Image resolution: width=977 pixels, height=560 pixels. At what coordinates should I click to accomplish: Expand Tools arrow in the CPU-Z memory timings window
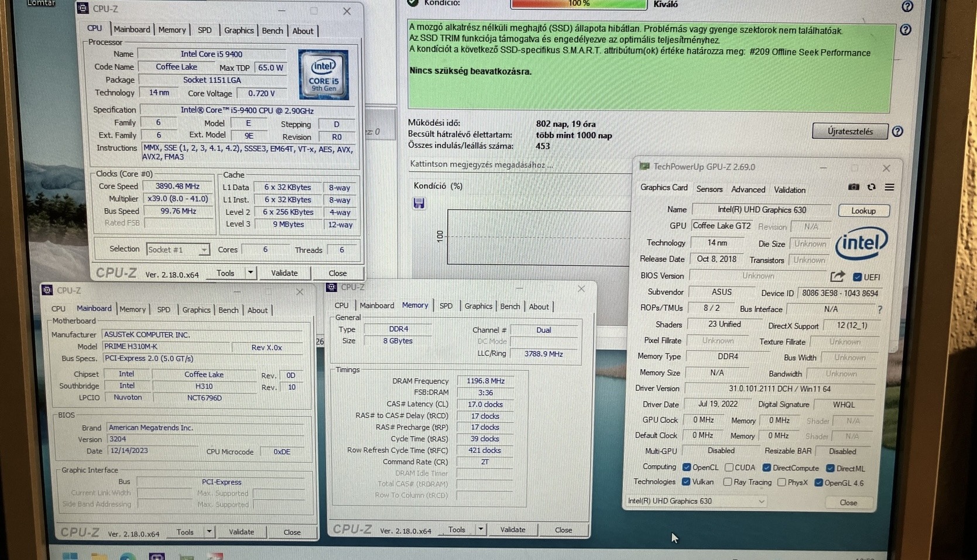click(481, 530)
